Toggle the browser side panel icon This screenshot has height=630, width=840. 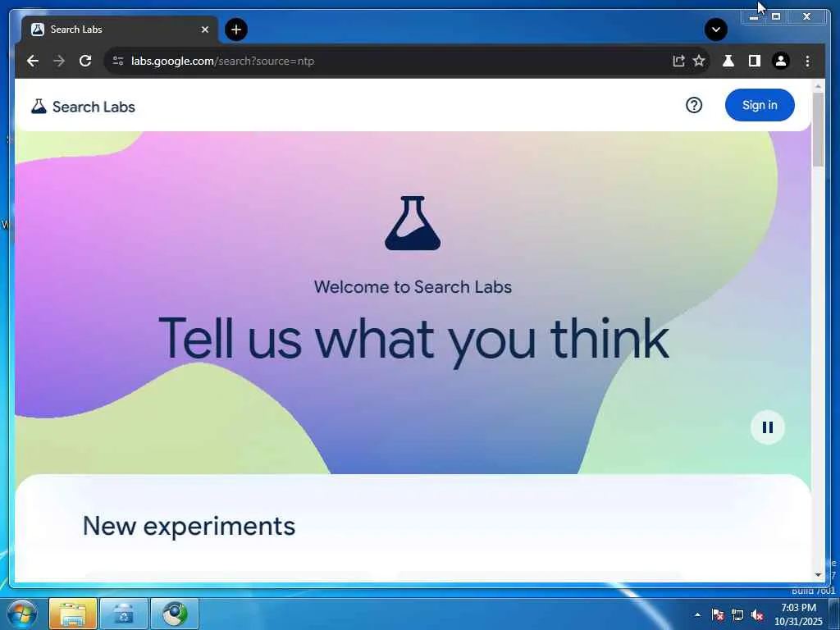pyautogui.click(x=755, y=61)
